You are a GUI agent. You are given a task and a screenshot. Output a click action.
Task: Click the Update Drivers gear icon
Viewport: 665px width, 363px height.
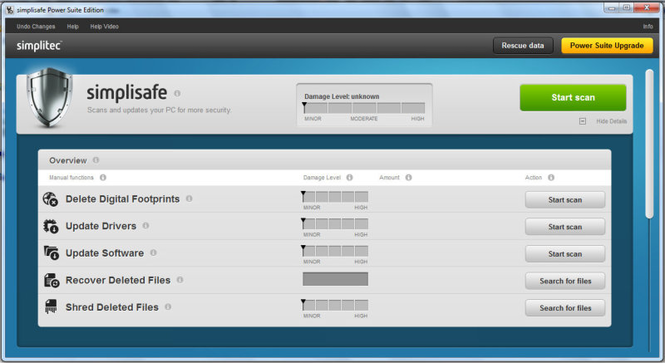[50, 226]
